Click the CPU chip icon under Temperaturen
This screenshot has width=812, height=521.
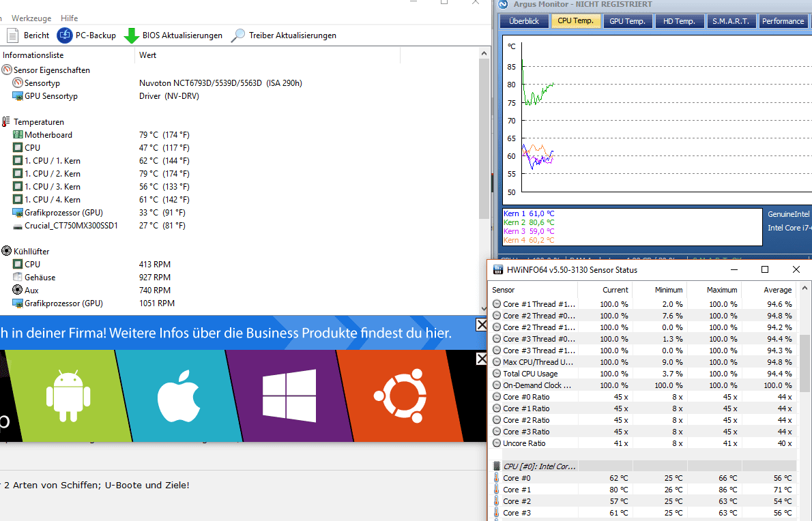coord(18,147)
